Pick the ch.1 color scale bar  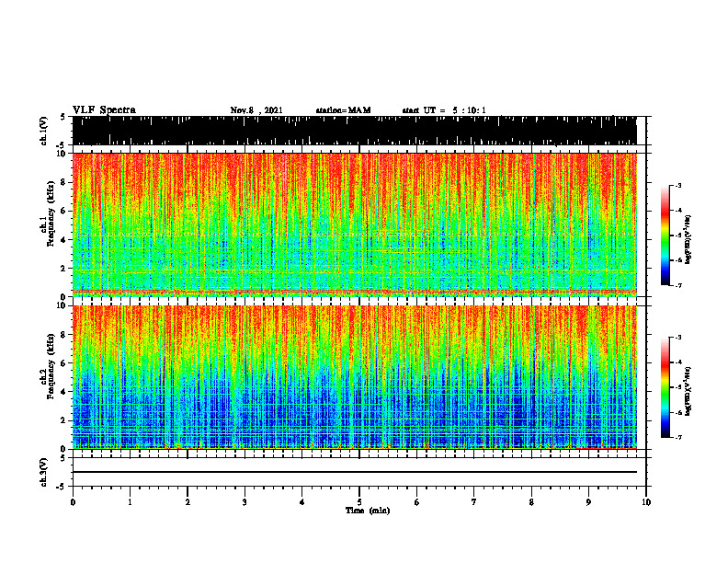point(665,235)
